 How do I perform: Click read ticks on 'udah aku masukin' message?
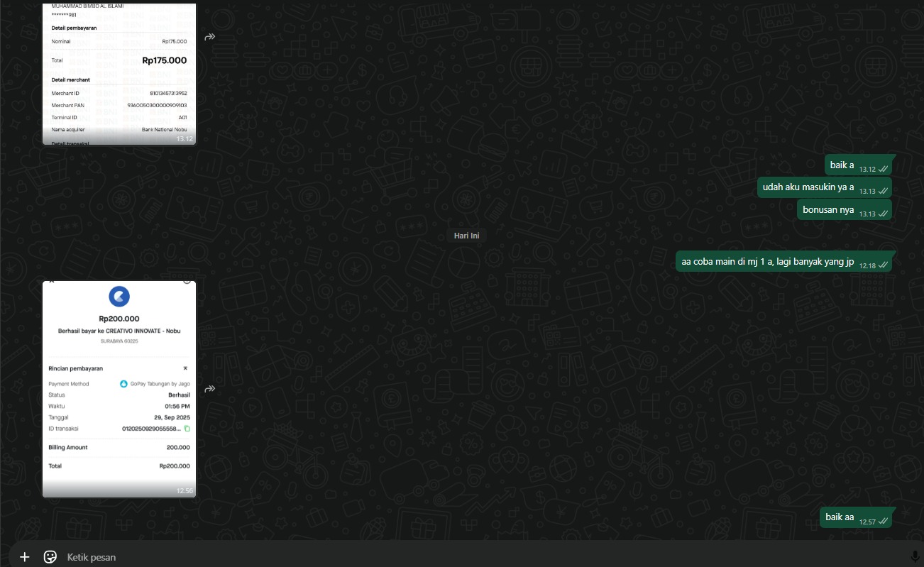(883, 191)
